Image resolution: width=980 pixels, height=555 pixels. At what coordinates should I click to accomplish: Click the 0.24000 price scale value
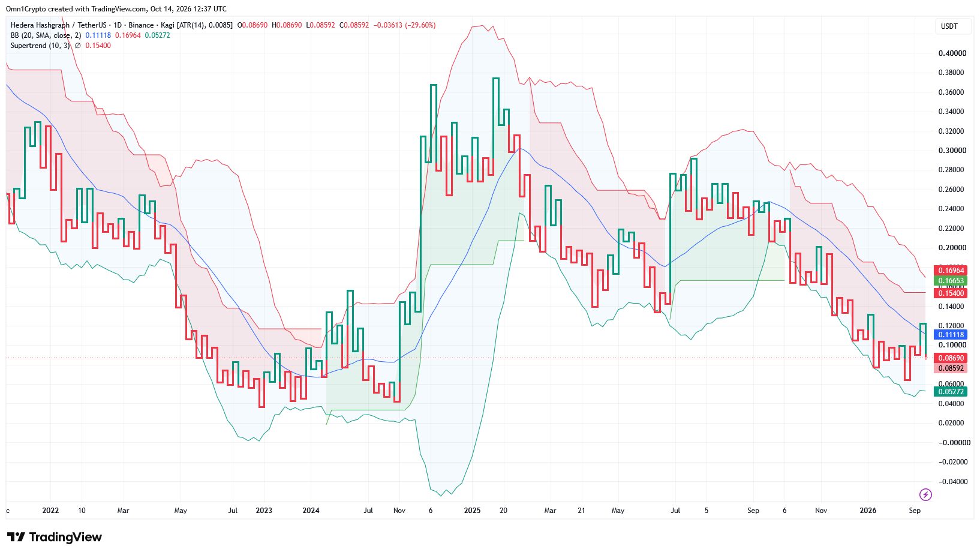pos(952,209)
